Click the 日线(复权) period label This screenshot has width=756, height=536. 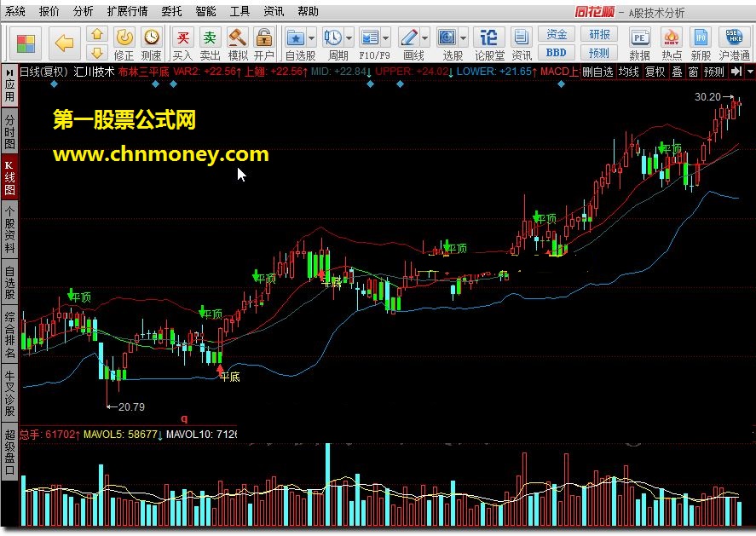pyautogui.click(x=43, y=72)
